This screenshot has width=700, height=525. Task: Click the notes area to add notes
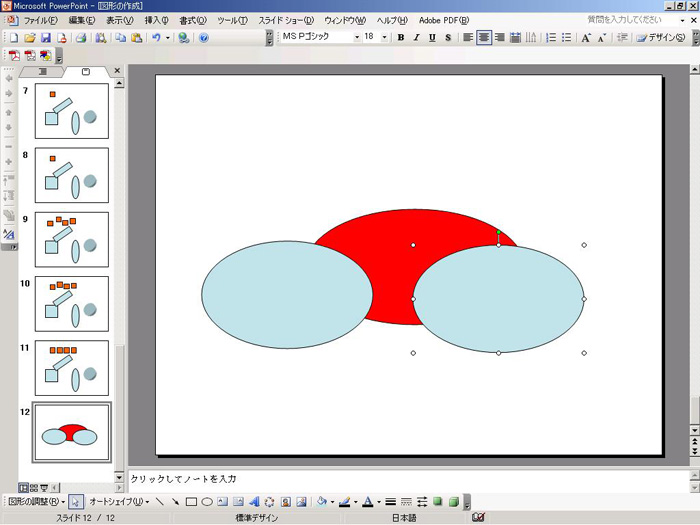click(x=409, y=480)
